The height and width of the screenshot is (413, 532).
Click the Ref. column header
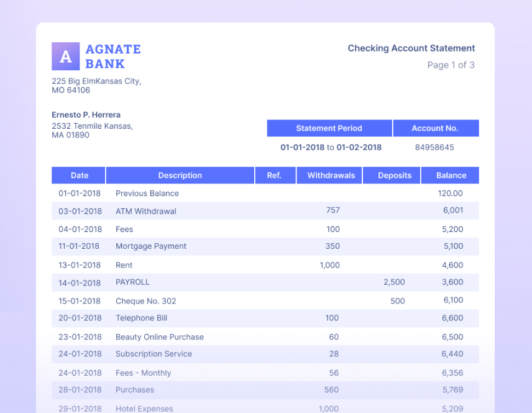tap(274, 175)
